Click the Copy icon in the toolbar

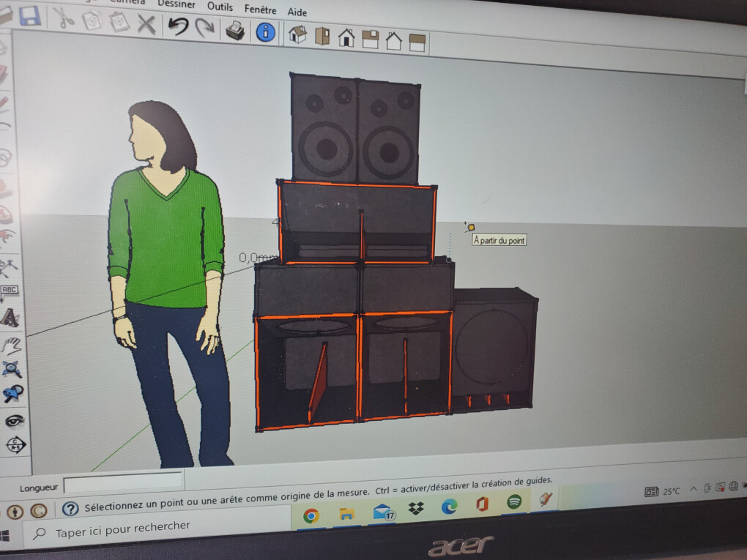pos(92,20)
